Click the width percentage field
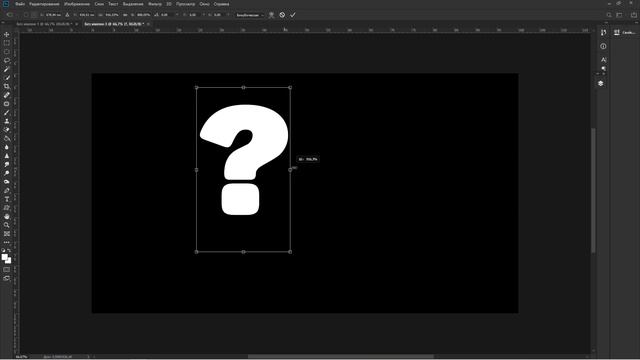This screenshot has width=640, height=360. (112, 15)
